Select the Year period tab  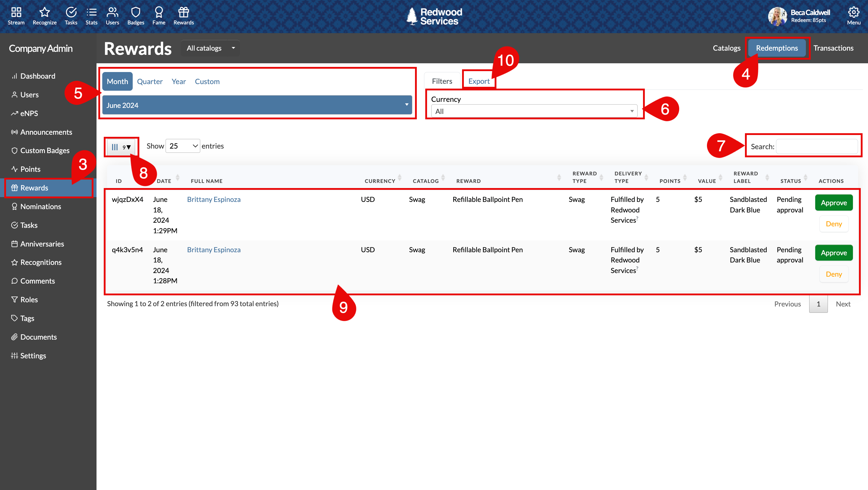tap(179, 81)
